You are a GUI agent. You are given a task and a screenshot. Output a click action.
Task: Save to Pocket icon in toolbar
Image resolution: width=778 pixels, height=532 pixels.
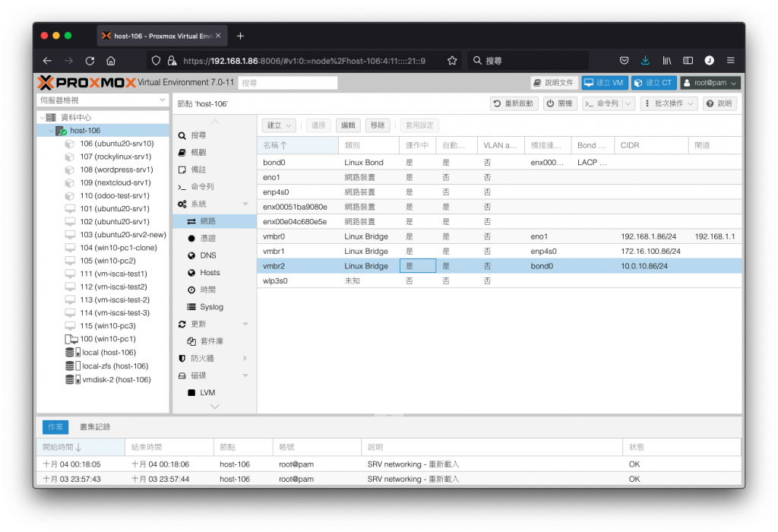tap(625, 61)
